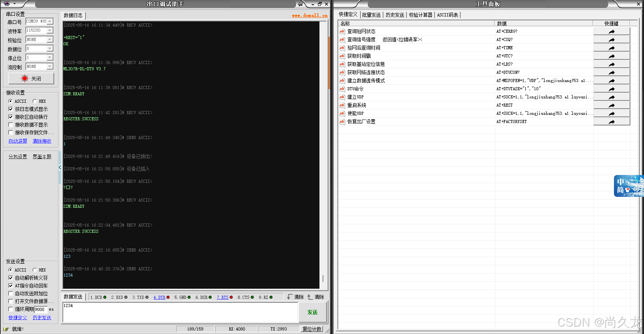Click send arrow for 查询驻网状态 row
This screenshot has width=644, height=334.
612,31
